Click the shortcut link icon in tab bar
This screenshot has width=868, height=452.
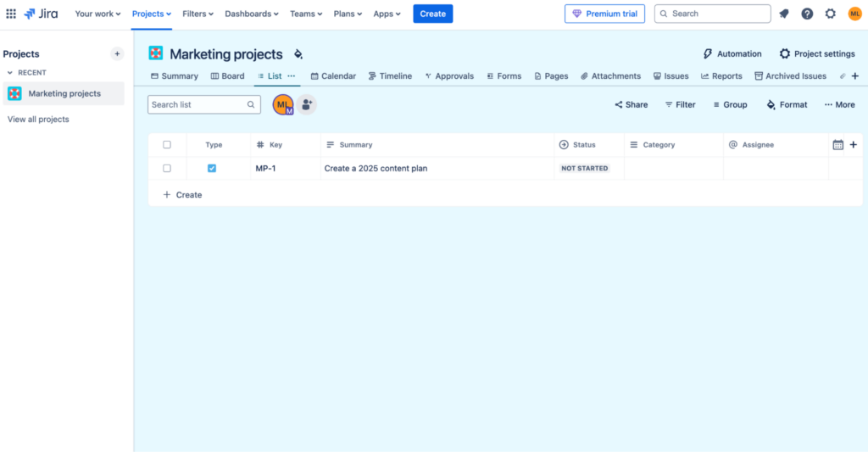(x=843, y=75)
